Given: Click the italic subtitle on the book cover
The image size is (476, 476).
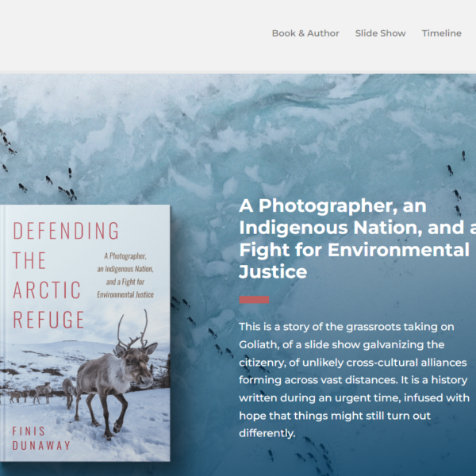Looking at the screenshot, I should (x=125, y=275).
